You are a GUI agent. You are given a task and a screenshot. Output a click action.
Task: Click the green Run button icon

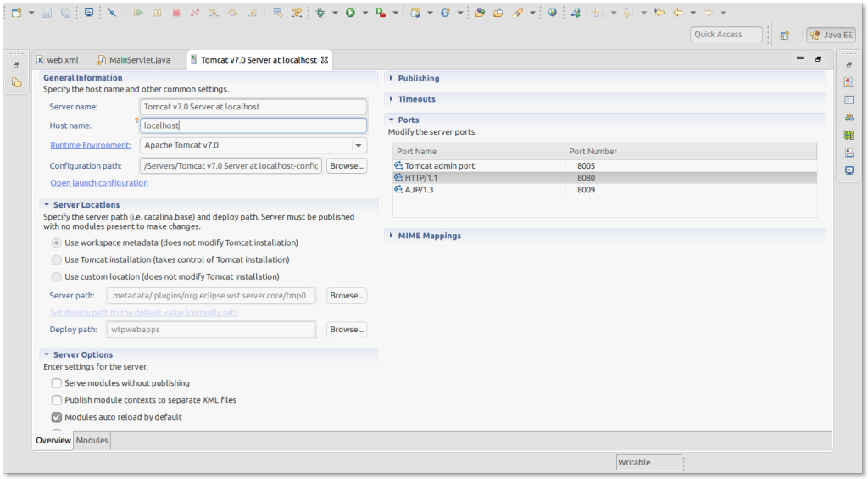click(350, 13)
